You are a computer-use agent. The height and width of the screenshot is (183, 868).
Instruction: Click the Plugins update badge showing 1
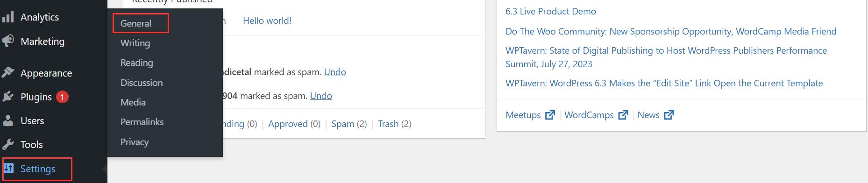point(62,97)
